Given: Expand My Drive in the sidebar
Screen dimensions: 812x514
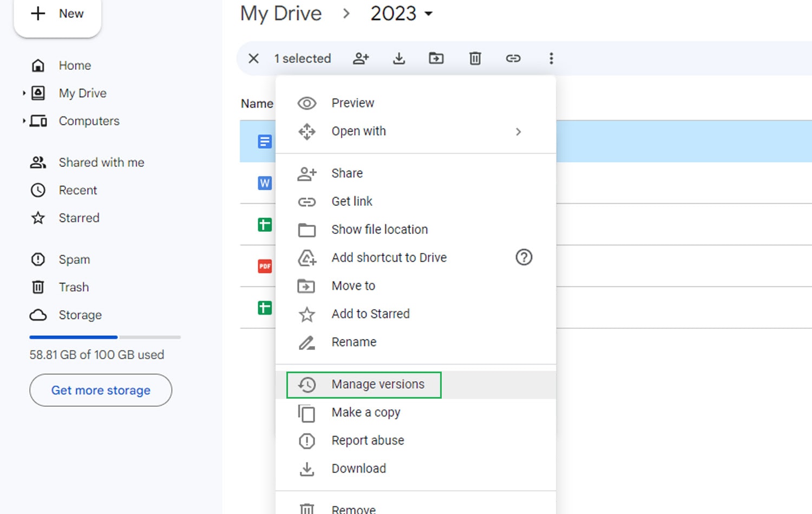Looking at the screenshot, I should pyautogui.click(x=24, y=93).
